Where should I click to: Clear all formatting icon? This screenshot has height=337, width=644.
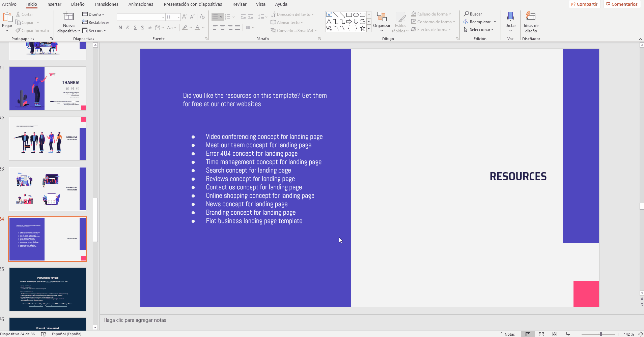pos(202,17)
